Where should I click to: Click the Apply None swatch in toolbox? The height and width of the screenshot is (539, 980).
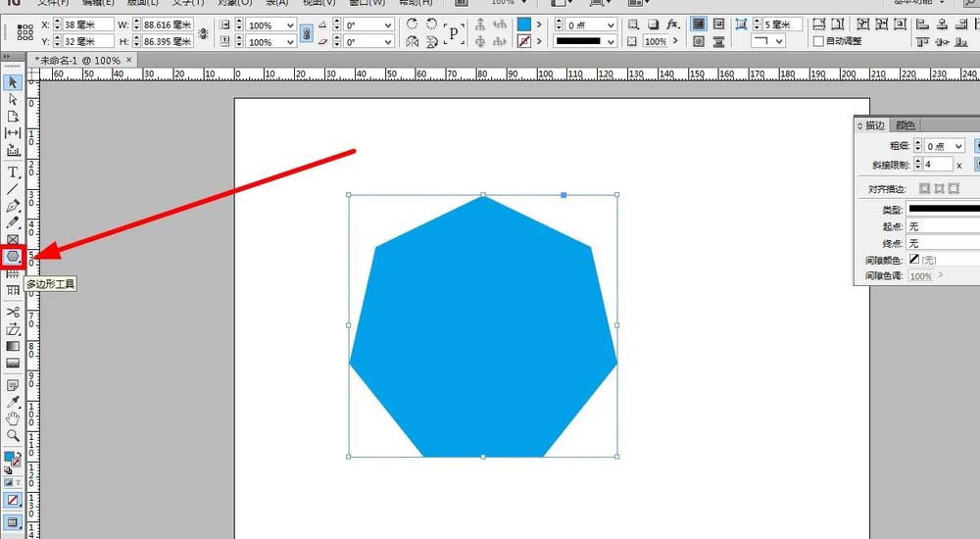(12, 500)
